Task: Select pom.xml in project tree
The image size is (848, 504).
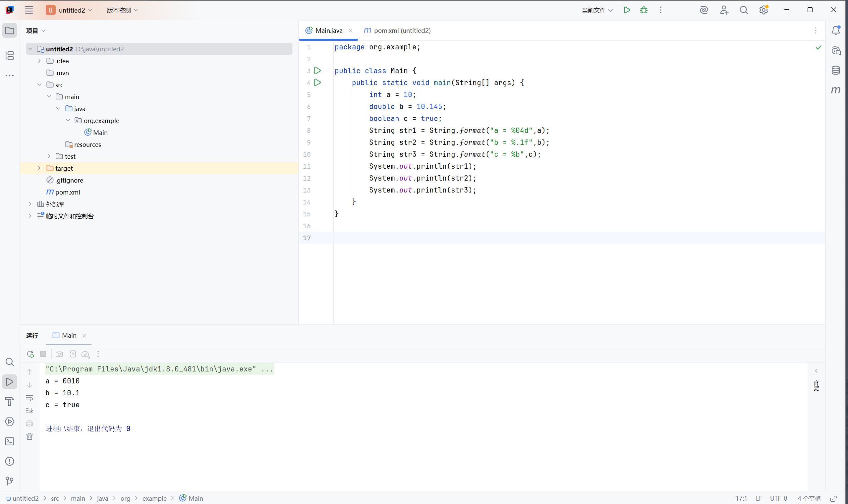Action: coord(63,192)
